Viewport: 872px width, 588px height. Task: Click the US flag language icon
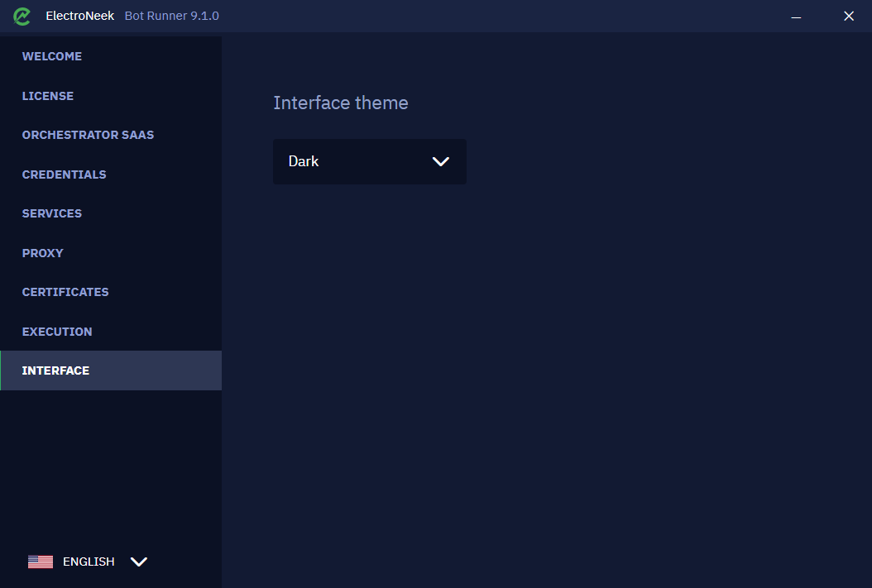(x=41, y=562)
